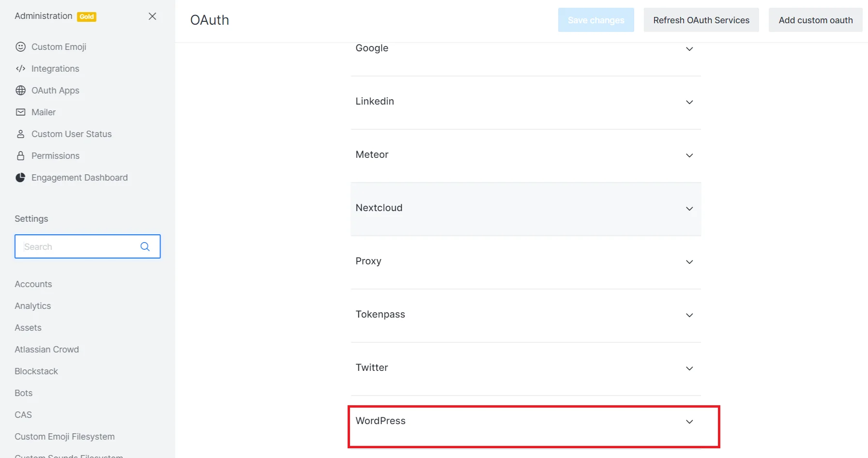This screenshot has height=458, width=868.
Task: Select CAS settings
Action: click(23, 414)
